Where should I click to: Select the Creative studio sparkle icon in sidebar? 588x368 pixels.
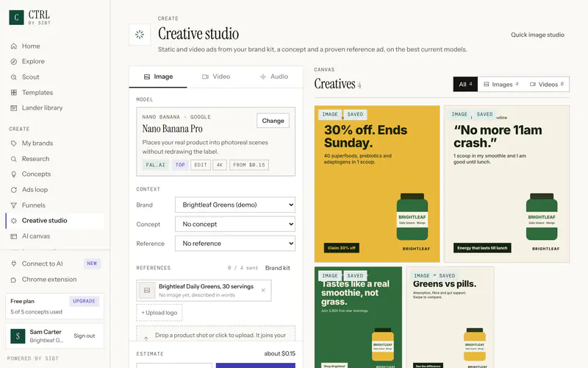pos(14,221)
